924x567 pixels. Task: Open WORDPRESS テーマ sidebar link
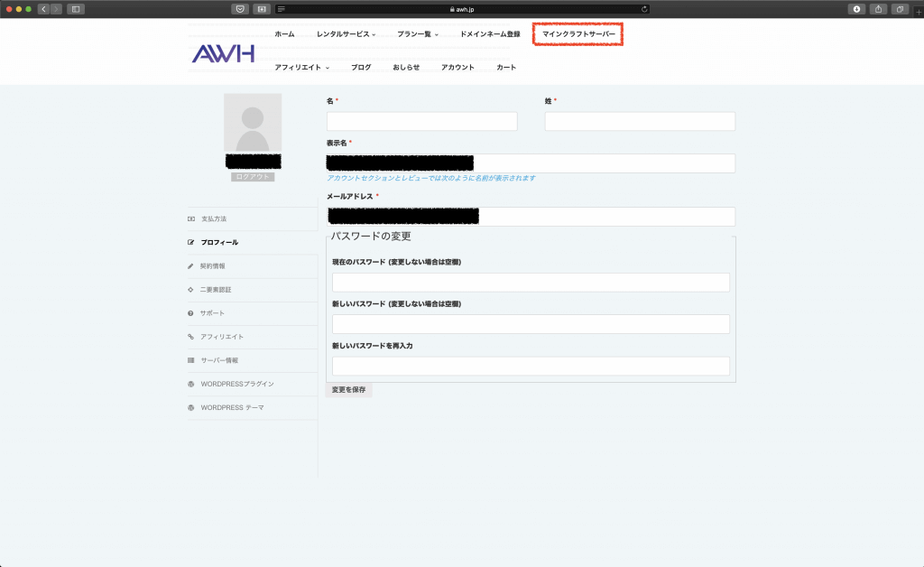pos(232,407)
